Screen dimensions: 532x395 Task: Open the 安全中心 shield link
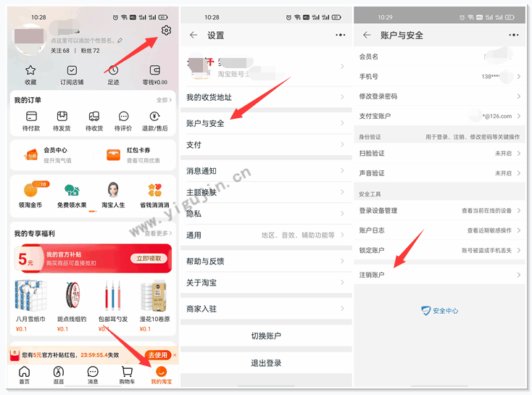click(439, 311)
